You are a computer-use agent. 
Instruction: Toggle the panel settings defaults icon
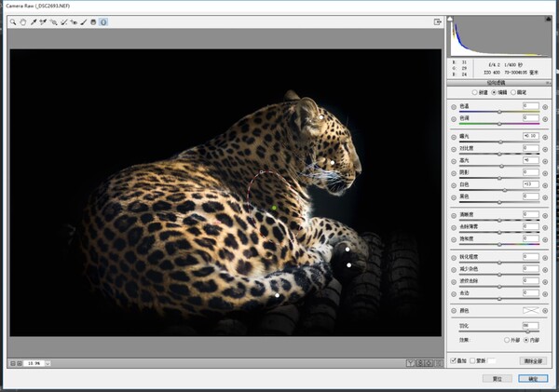coord(439,363)
